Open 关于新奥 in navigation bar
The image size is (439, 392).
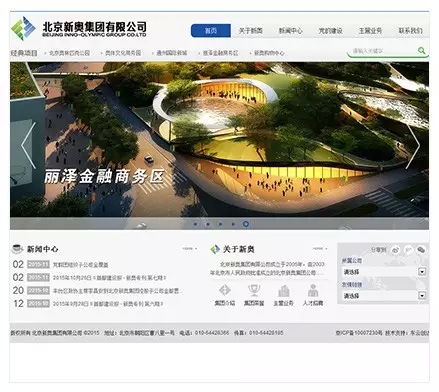(x=251, y=31)
